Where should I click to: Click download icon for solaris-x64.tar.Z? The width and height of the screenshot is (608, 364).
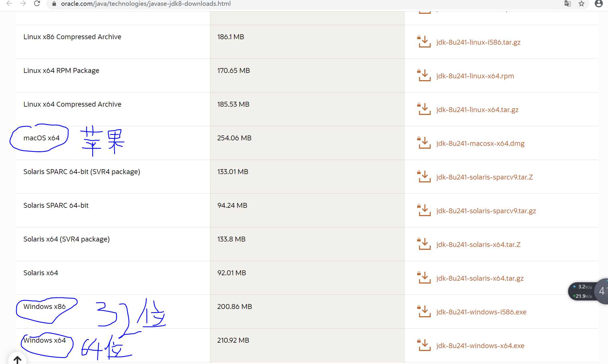click(424, 244)
